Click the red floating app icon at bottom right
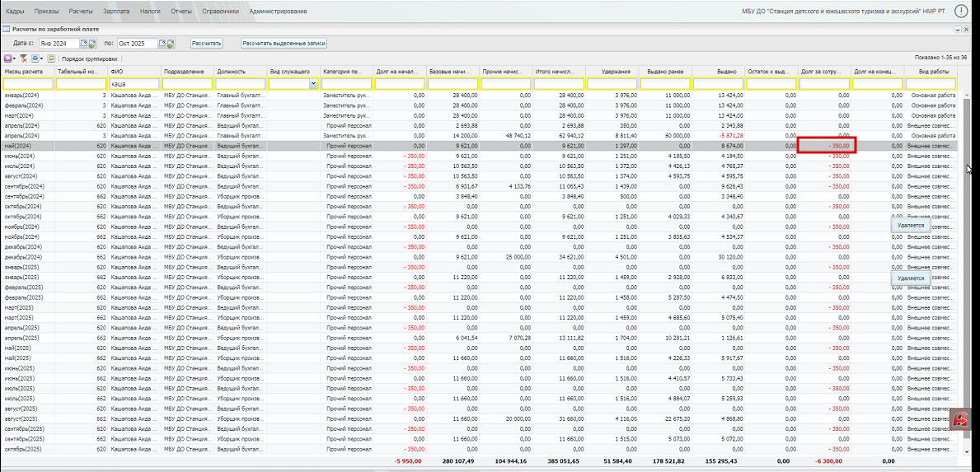Screen dimensions: 980x472 pos(960,419)
